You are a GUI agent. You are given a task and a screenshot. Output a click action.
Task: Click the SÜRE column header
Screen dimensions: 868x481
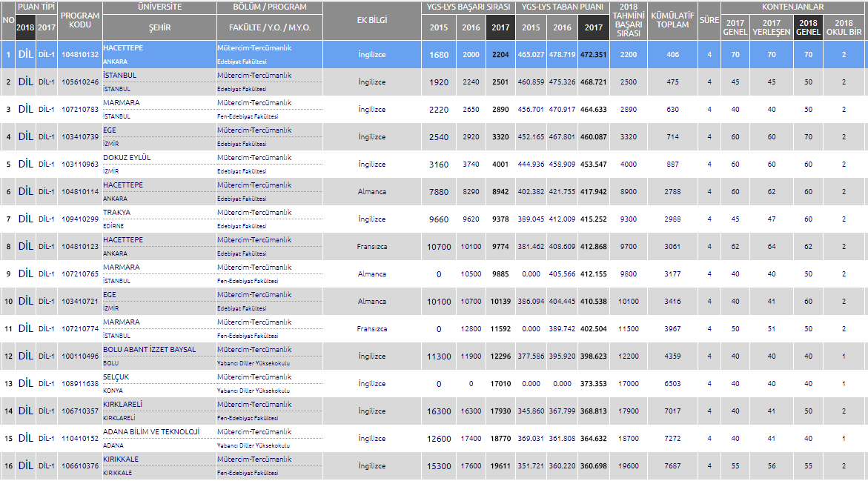pos(709,20)
